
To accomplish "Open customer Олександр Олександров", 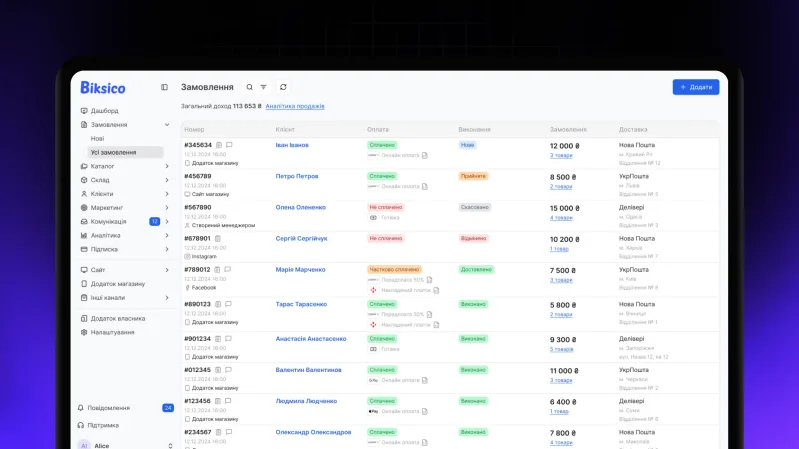I will [x=313, y=432].
